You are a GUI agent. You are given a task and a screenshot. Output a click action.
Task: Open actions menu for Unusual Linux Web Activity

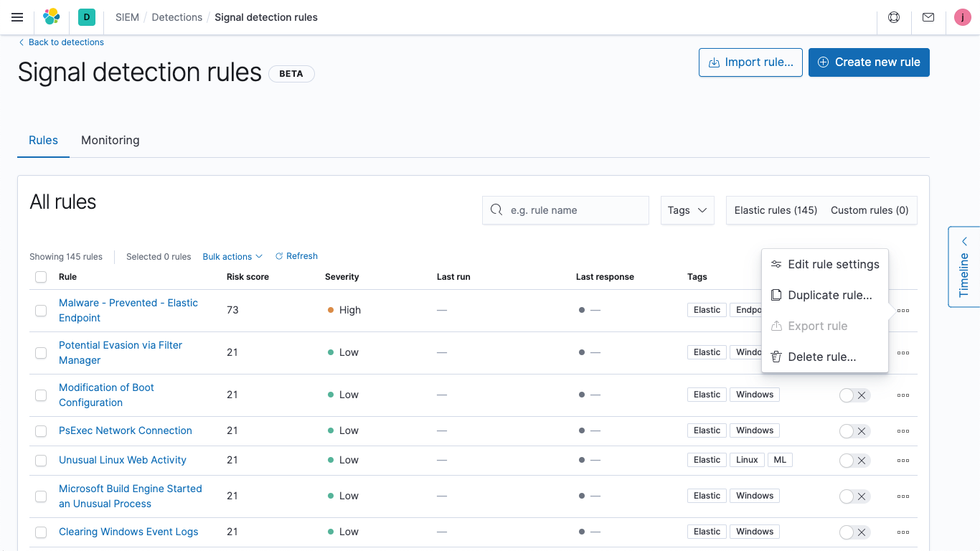coord(903,461)
